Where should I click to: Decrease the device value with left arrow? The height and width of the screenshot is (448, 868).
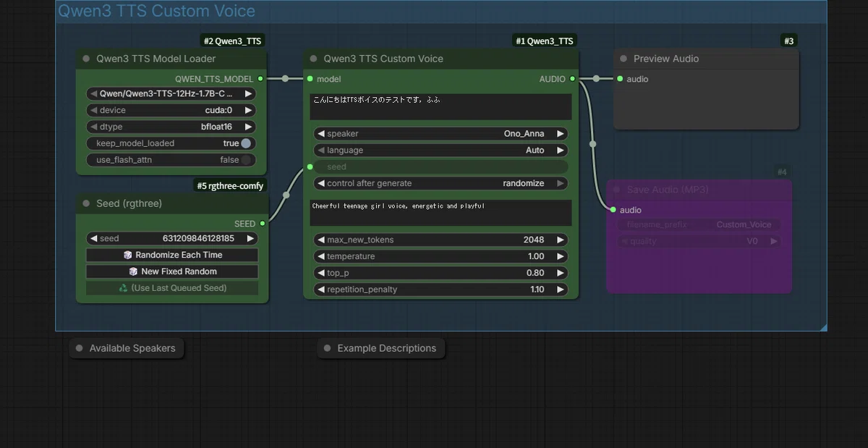click(x=93, y=110)
